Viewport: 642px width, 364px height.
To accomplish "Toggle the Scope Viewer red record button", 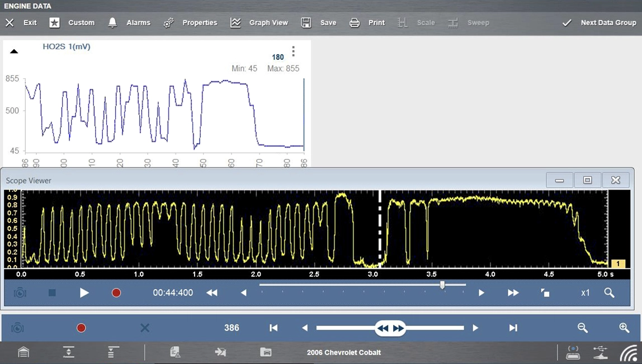I will tap(116, 293).
